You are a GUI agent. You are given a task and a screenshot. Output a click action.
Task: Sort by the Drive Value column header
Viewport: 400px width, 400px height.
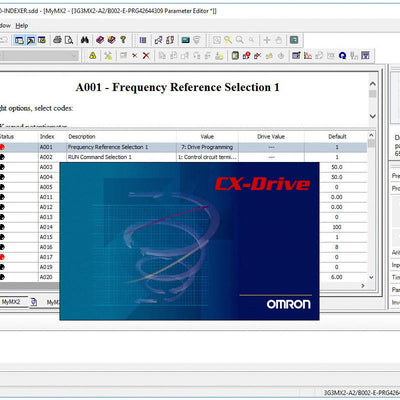[x=271, y=137]
